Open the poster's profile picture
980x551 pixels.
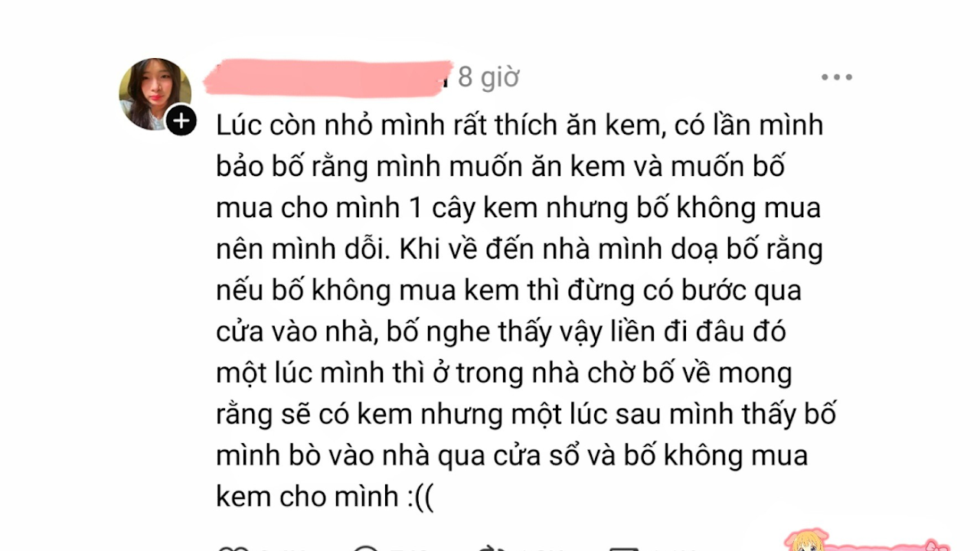155,94
